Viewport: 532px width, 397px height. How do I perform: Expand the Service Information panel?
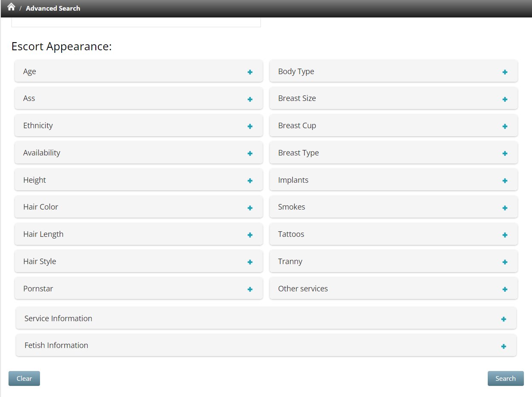tap(266, 318)
